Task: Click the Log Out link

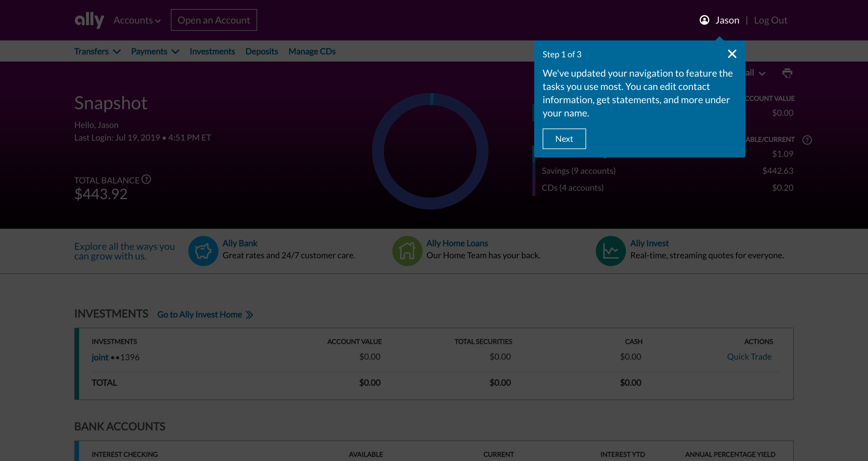Action: [x=770, y=20]
